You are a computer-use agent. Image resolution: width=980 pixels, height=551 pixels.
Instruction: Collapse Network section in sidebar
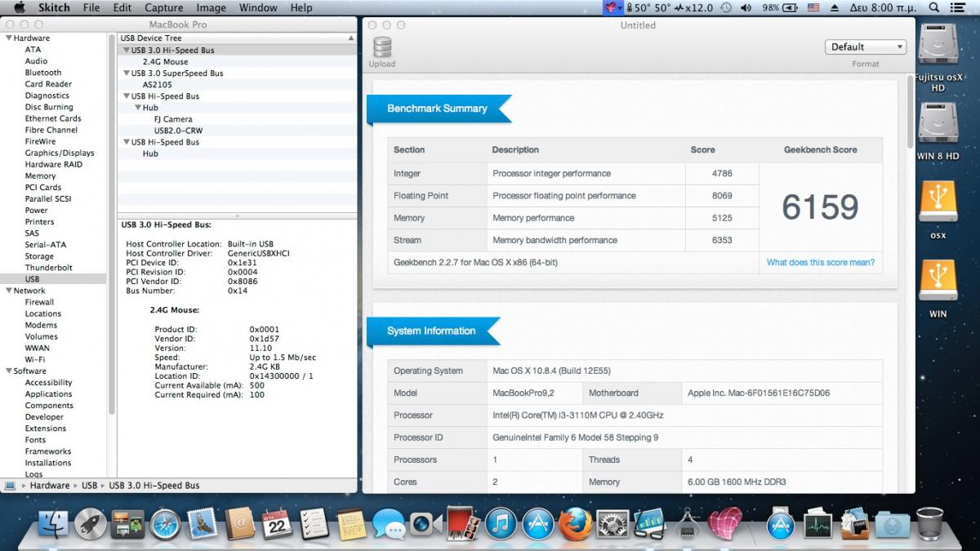point(8,291)
